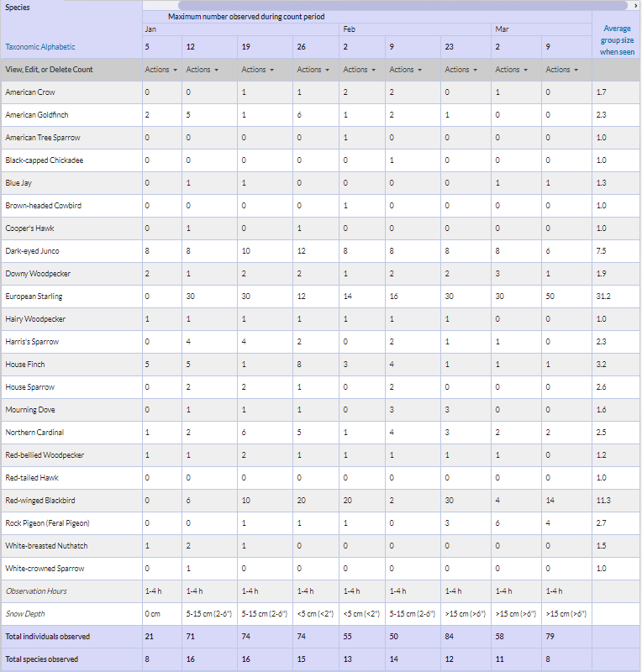Open Actions dropdown for Feb 23 count

[x=461, y=70]
